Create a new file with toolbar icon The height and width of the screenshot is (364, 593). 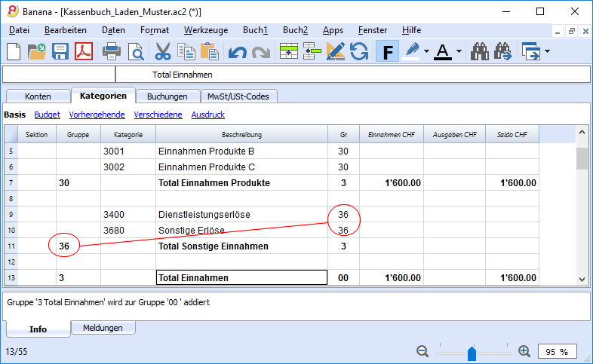(x=14, y=51)
